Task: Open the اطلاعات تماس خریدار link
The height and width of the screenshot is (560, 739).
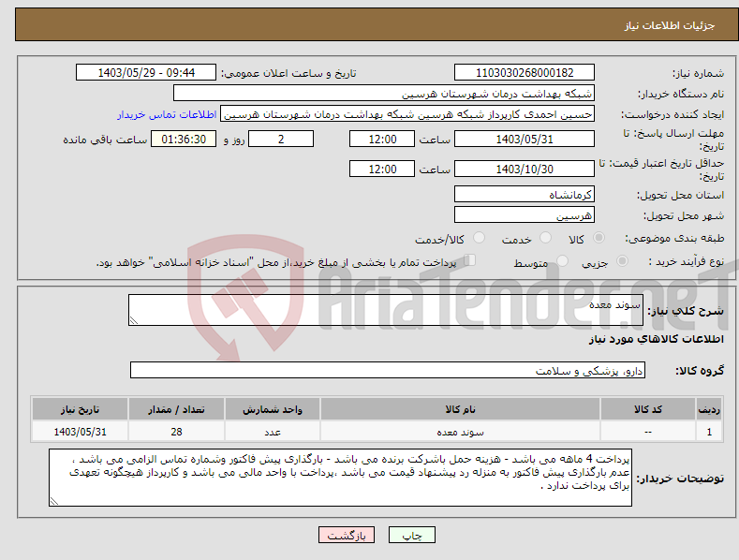Action: pos(167,114)
